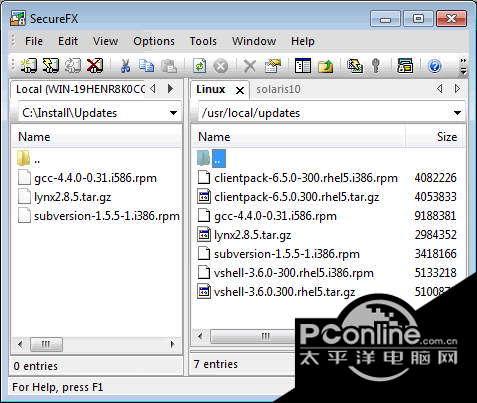Select remote file lynx2.8.5.tar.gz
Image resolution: width=477 pixels, height=403 pixels.
coord(244,235)
